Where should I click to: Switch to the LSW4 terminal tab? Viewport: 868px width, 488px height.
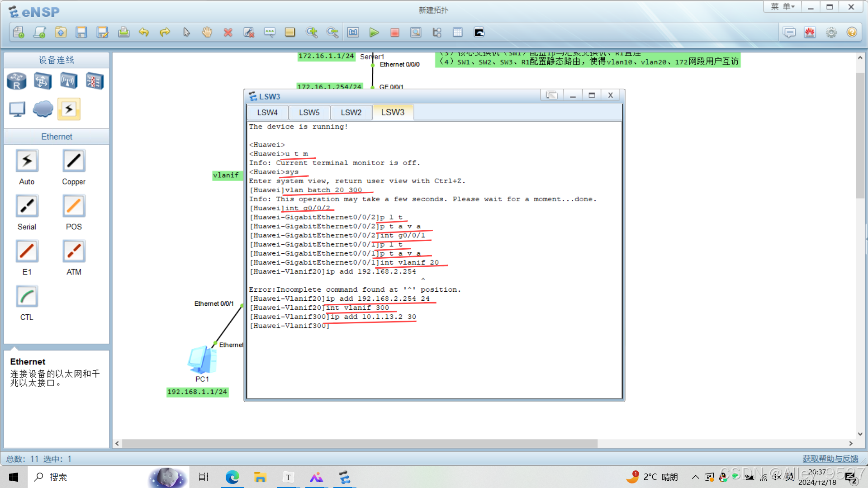pos(267,113)
